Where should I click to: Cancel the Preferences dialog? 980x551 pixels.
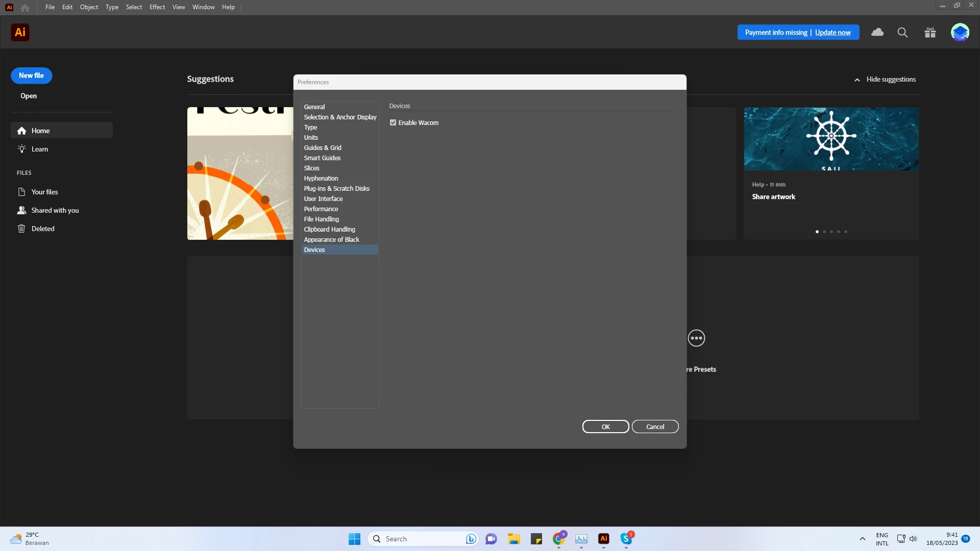click(655, 427)
